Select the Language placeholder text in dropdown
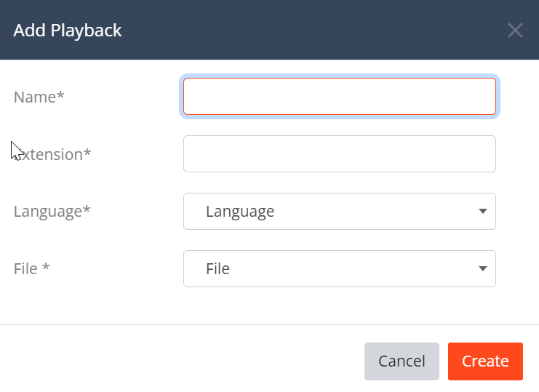Screen dimensions: 539x392 (240, 212)
